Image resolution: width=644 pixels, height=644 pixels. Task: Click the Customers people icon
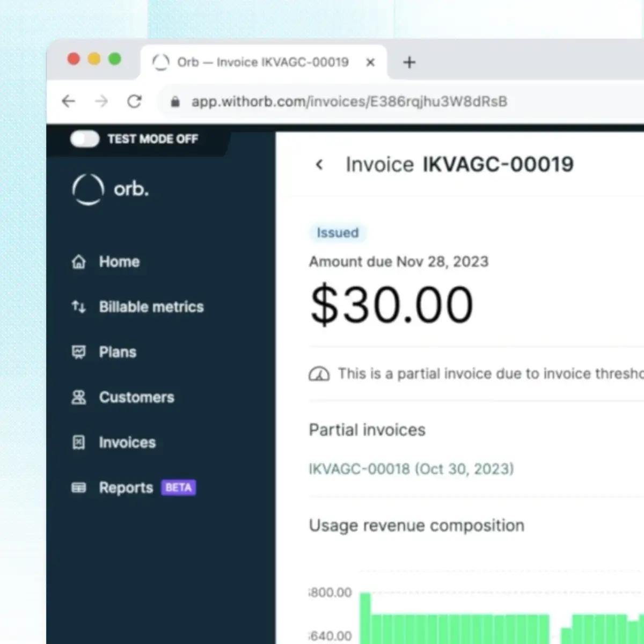(x=79, y=397)
